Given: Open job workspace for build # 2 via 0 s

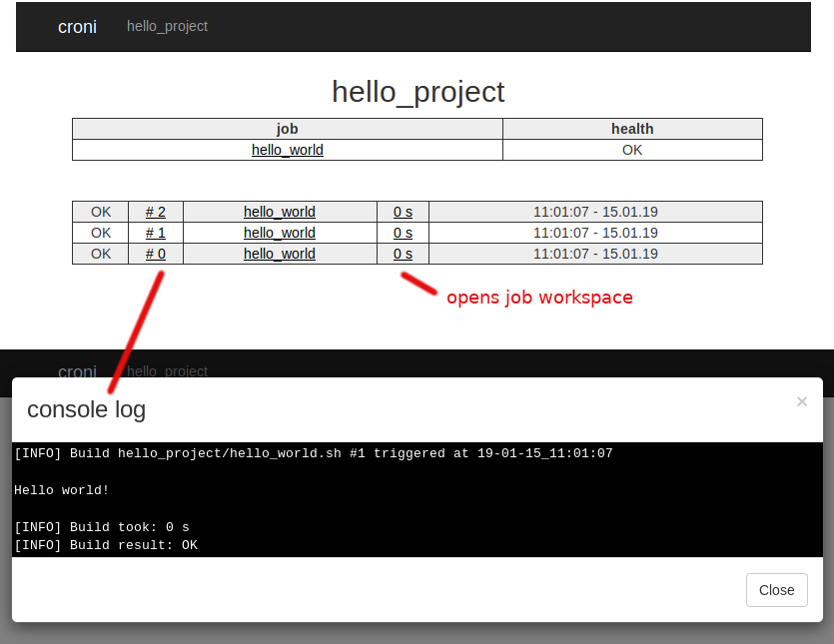Looking at the screenshot, I should tap(403, 212).
